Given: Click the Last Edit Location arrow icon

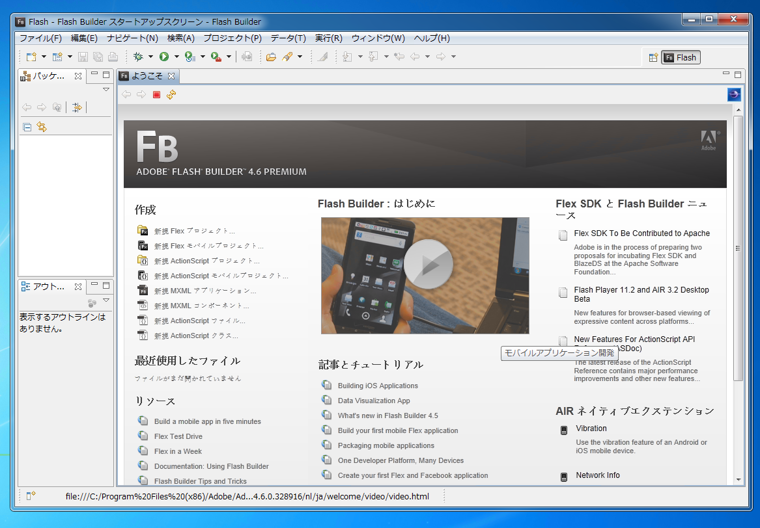Looking at the screenshot, I should click(399, 57).
